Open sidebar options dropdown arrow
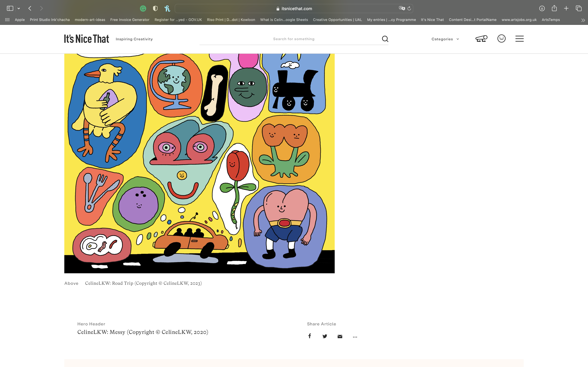The image size is (588, 367). (19, 9)
